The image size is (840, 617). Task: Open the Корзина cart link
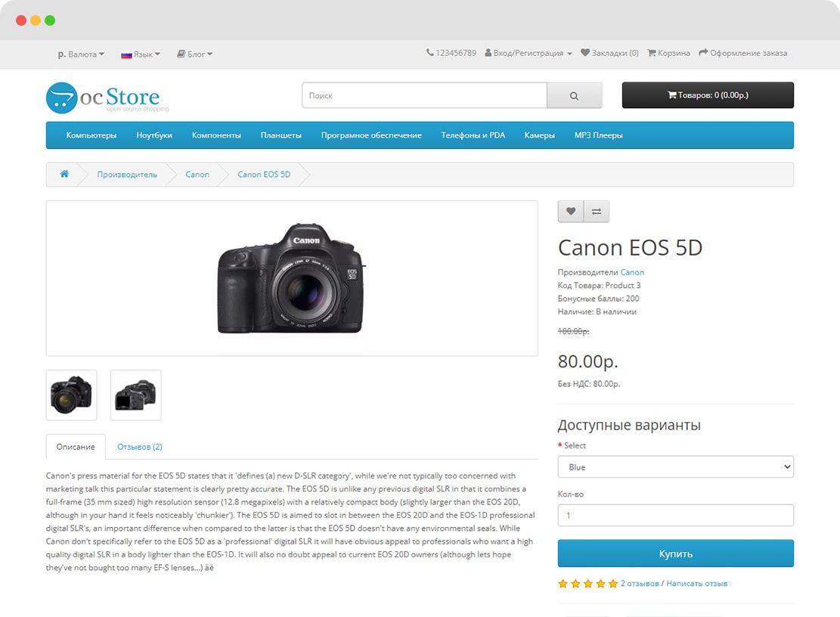[x=668, y=53]
